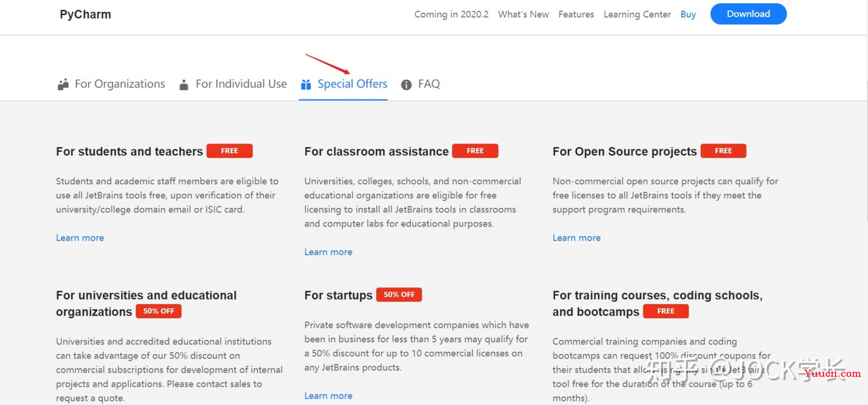Screen dimensions: 868x405
Task: Click the Buy link in the header
Action: tap(688, 14)
